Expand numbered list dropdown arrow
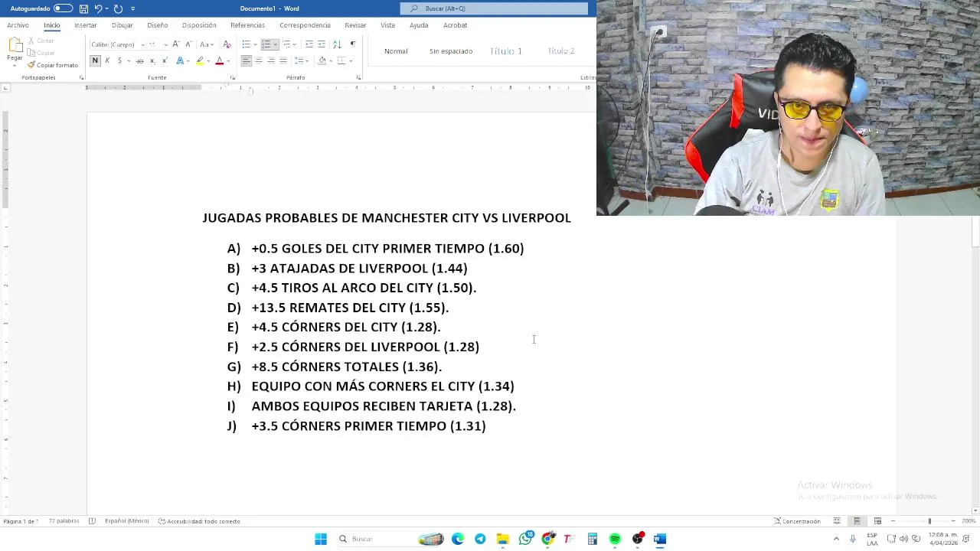This screenshot has width=980, height=551. pos(276,44)
